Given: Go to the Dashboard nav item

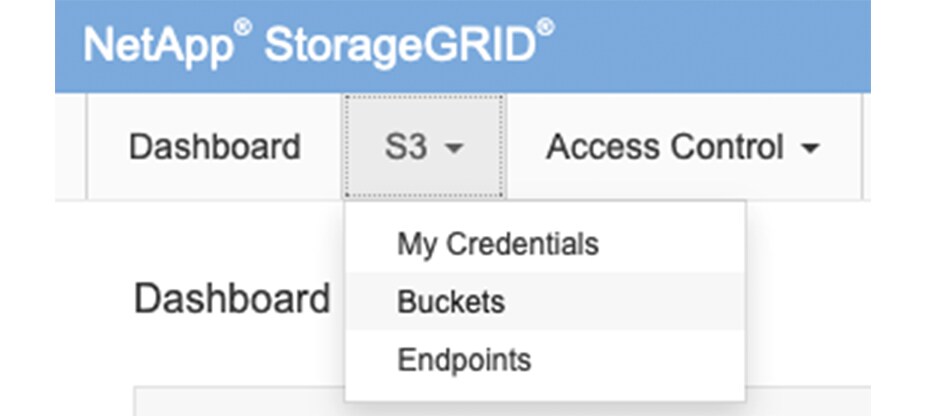Looking at the screenshot, I should point(214,148).
